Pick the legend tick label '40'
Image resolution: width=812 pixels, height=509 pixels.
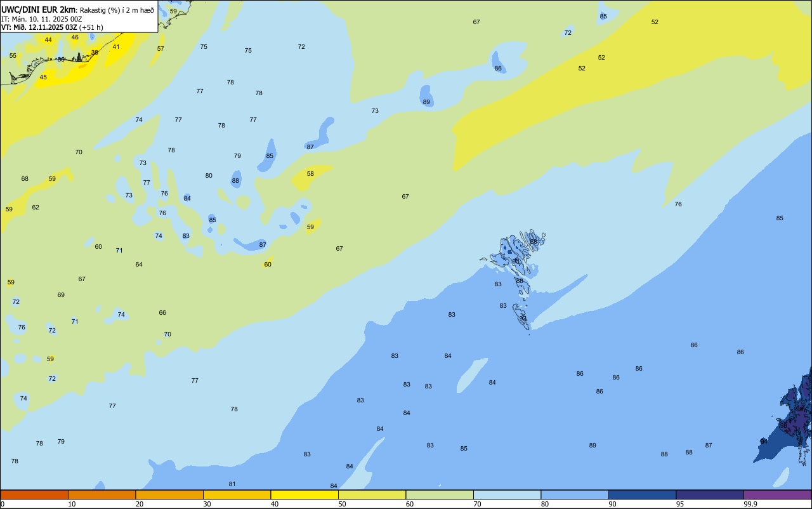274,504
